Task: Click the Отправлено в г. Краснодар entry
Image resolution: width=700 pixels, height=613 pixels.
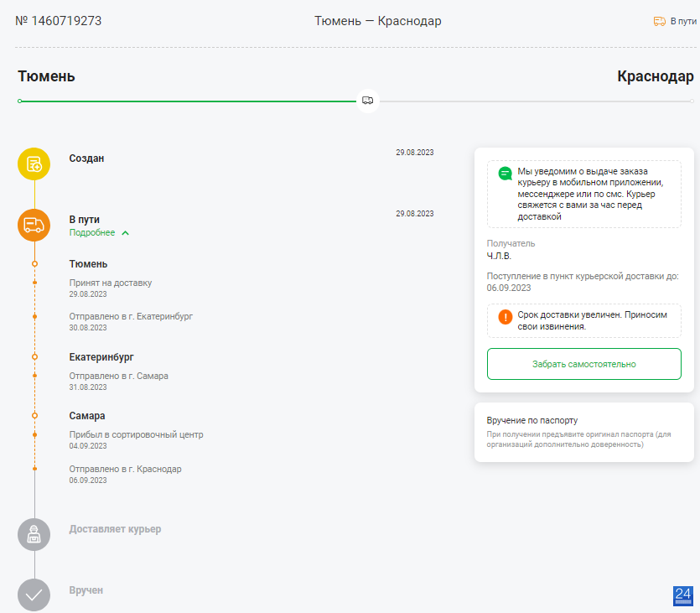Action: [x=125, y=474]
